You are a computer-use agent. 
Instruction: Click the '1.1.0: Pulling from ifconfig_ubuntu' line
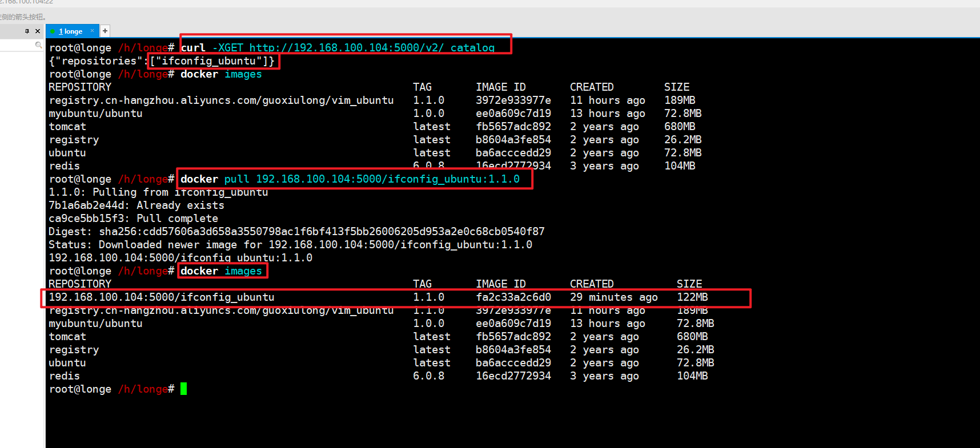(158, 192)
